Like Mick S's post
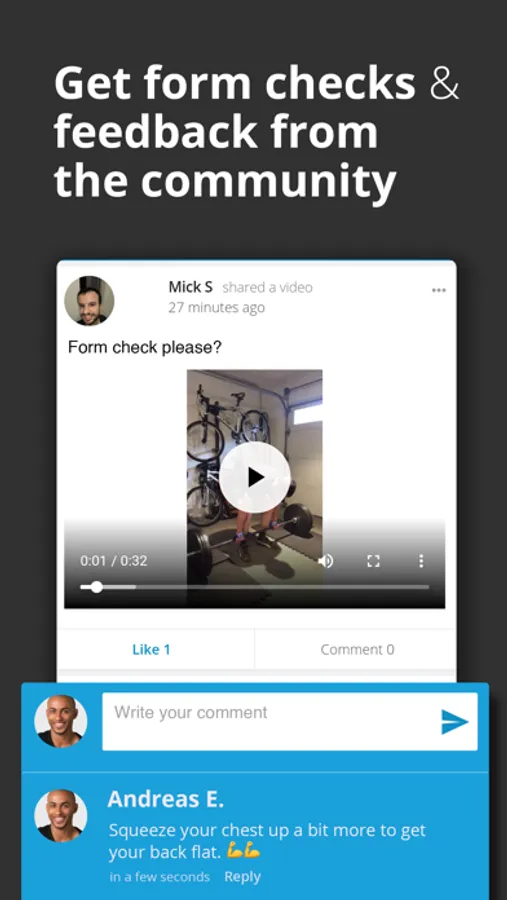The width and height of the screenshot is (507, 900). coord(152,649)
